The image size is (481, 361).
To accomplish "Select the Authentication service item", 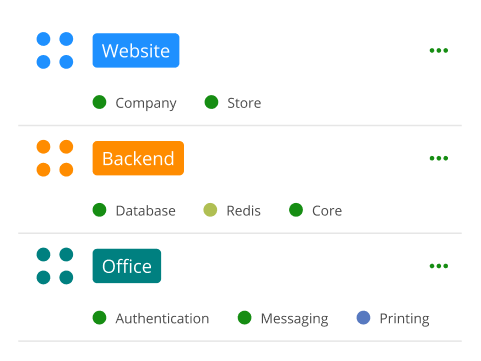I will [x=151, y=318].
